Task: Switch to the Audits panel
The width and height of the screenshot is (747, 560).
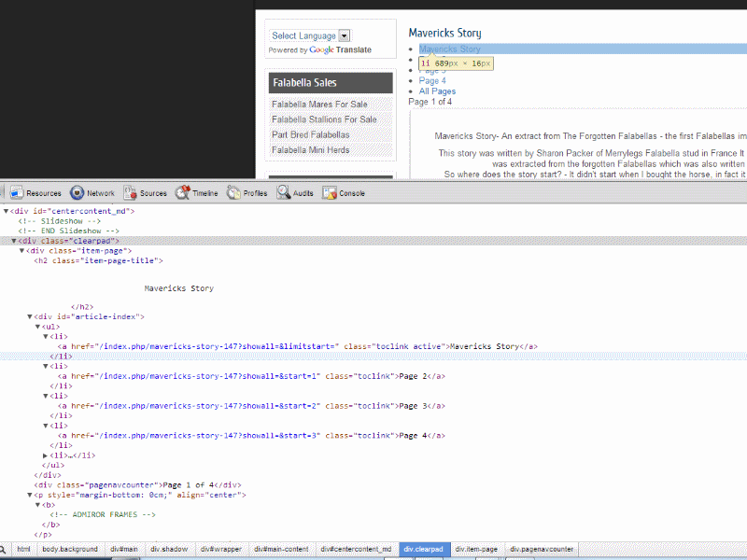Action: 295,193
